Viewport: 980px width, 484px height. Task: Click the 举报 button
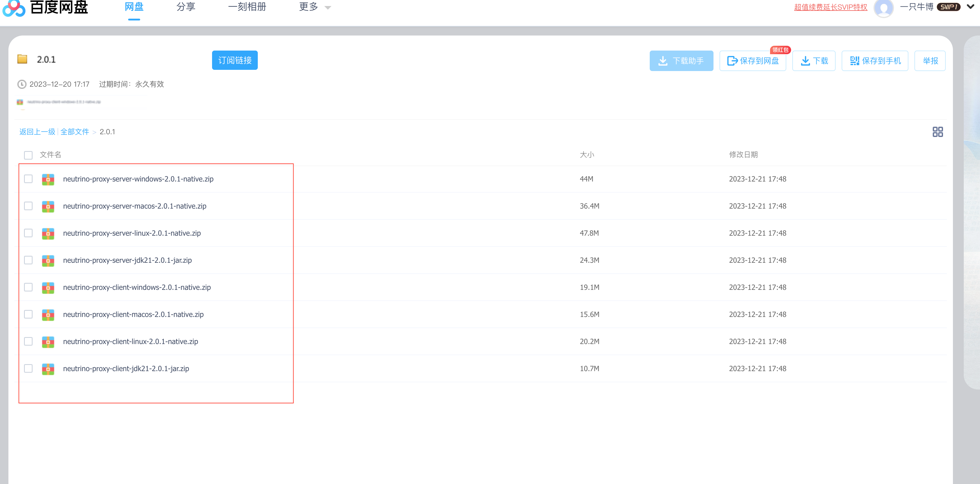coord(930,60)
